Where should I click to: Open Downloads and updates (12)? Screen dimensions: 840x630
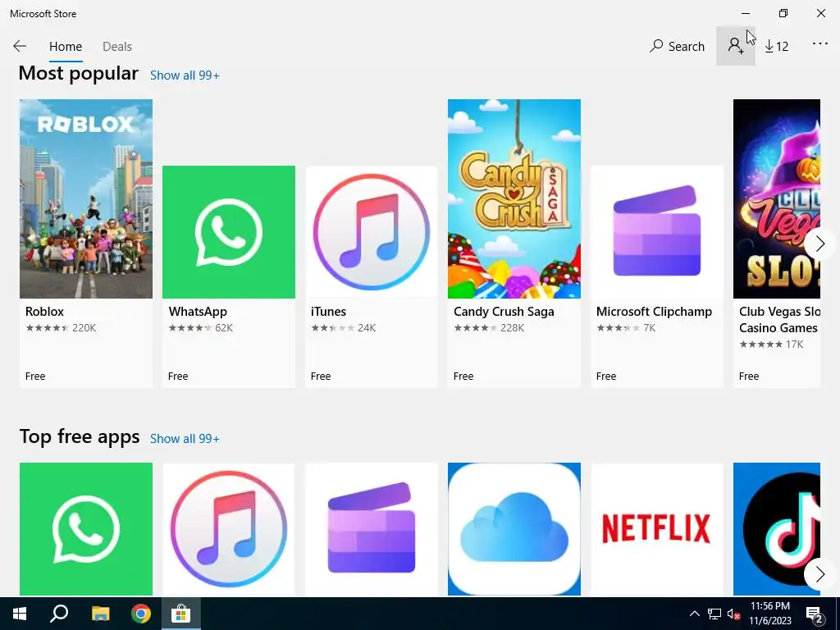(x=777, y=47)
